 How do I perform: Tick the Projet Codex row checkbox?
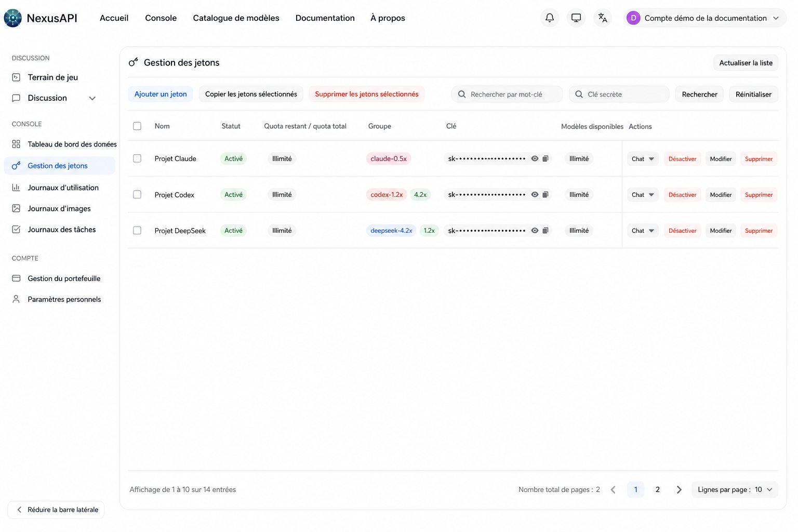click(x=137, y=194)
